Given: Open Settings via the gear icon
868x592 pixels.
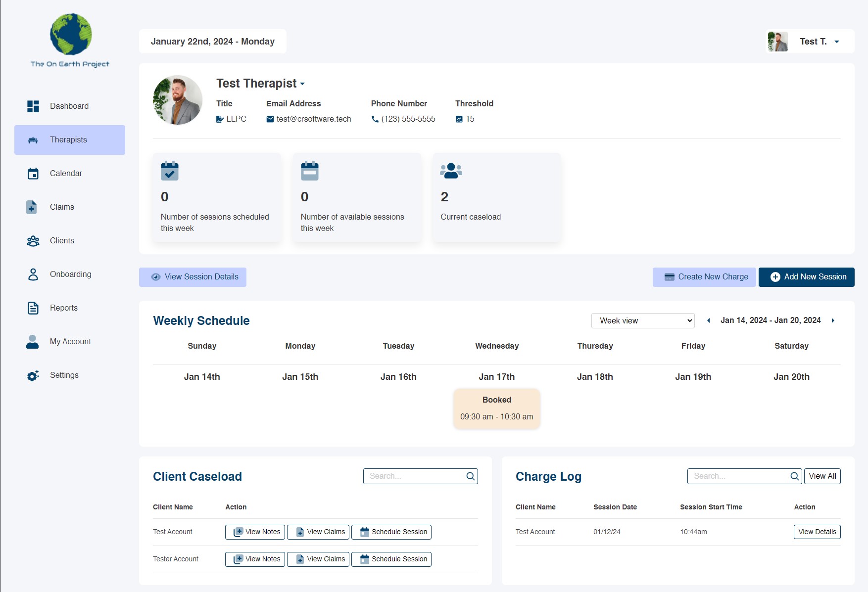Looking at the screenshot, I should [x=33, y=375].
